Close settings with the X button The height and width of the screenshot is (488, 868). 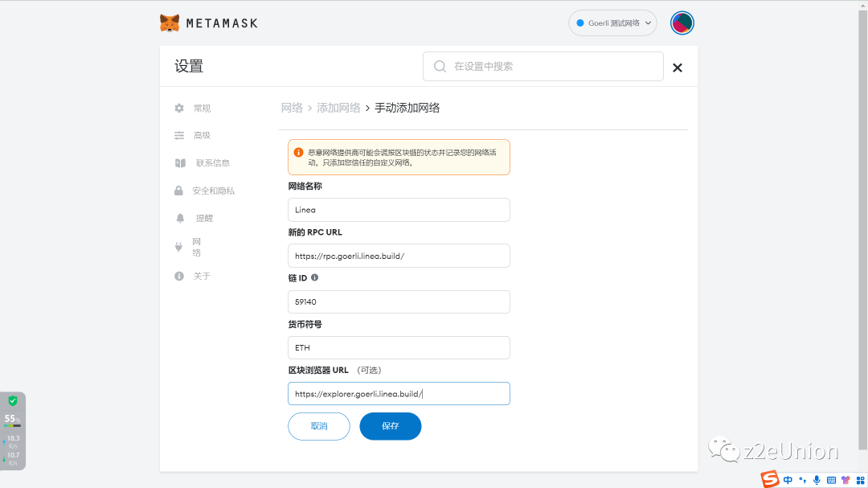point(678,68)
